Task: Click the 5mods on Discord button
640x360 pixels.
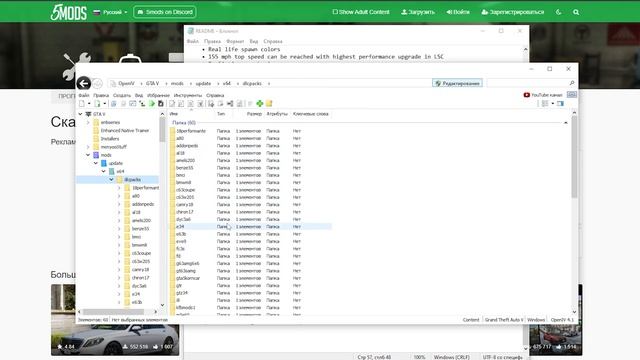Action: coord(165,12)
